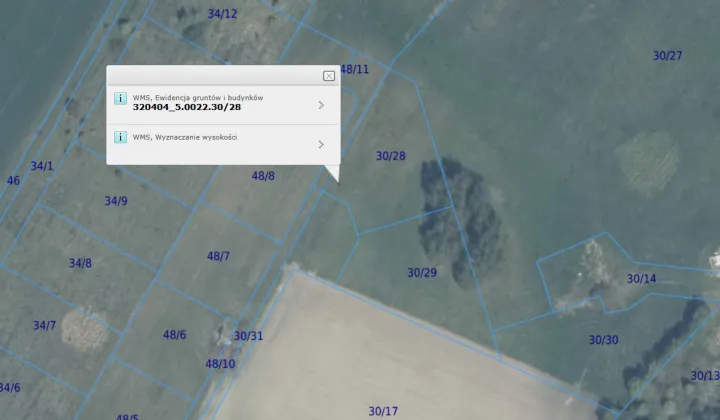Image resolution: width=720 pixels, height=420 pixels.
Task: Select parcel label 30/13 on map
Action: pyautogui.click(x=705, y=376)
